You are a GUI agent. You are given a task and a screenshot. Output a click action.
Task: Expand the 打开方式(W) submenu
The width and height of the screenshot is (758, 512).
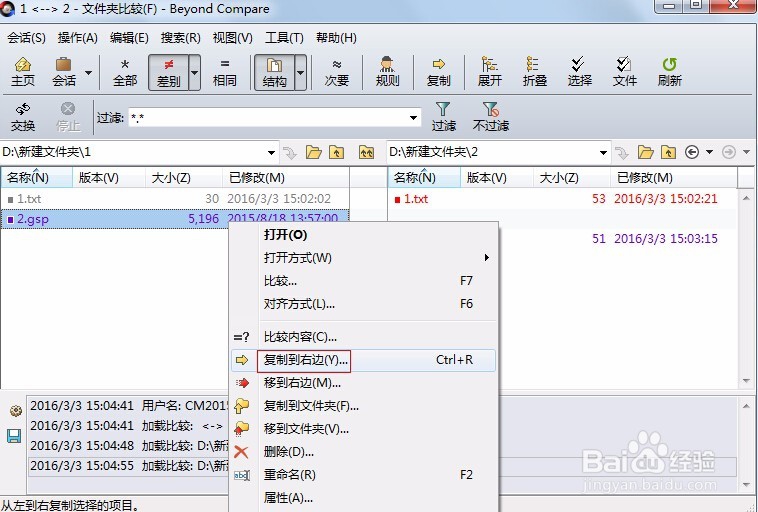tap(364, 258)
